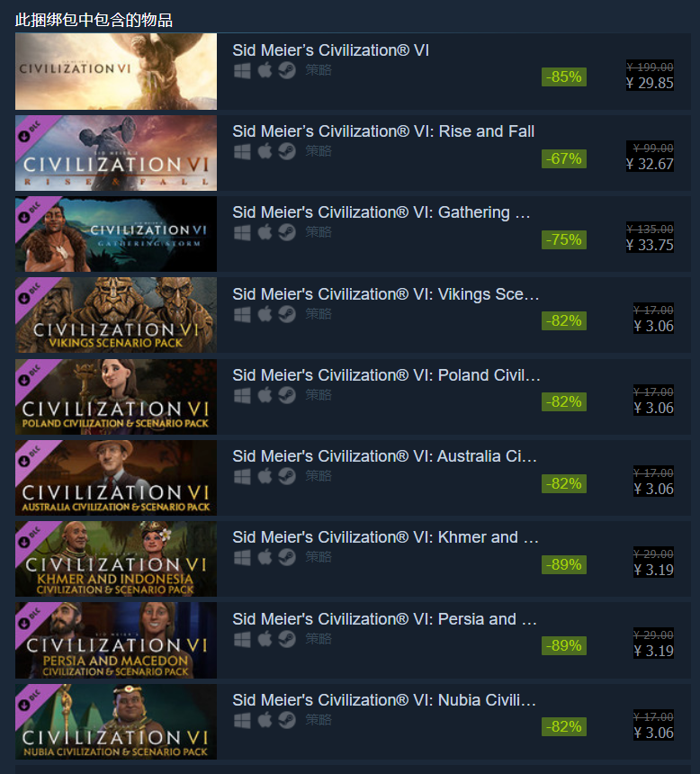Click the Steam icon under Gathering Storm row
Image resolution: width=700 pixels, height=774 pixels.
[287, 232]
